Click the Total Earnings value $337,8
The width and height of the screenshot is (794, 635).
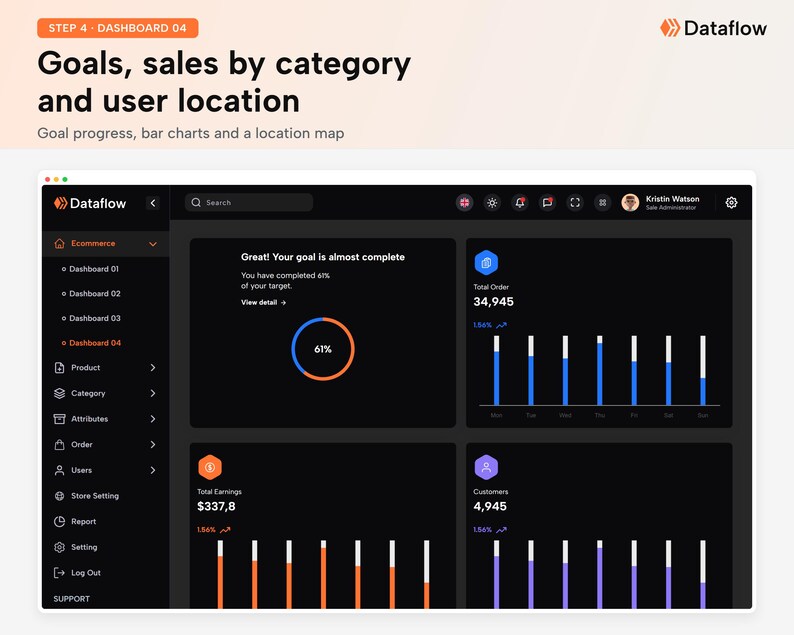pyautogui.click(x=216, y=506)
